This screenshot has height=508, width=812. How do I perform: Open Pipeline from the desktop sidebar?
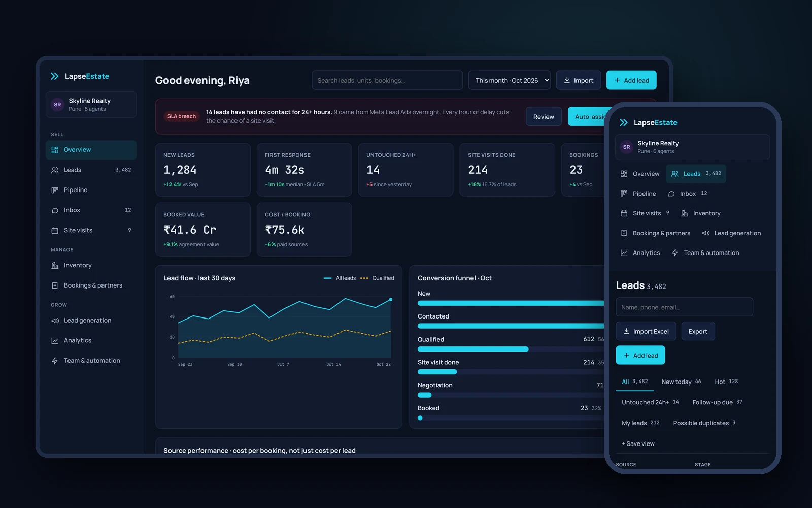pos(91,190)
